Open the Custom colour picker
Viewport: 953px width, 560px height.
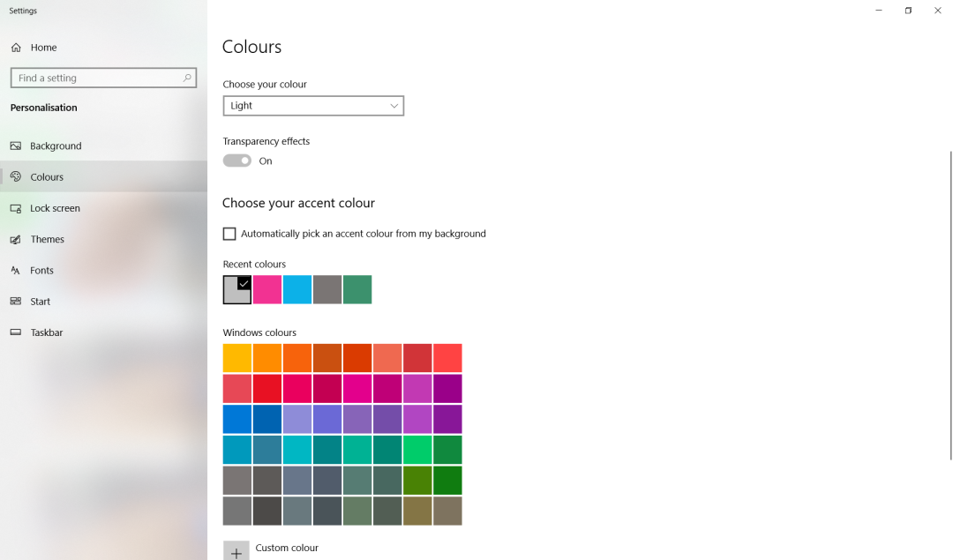click(287, 548)
